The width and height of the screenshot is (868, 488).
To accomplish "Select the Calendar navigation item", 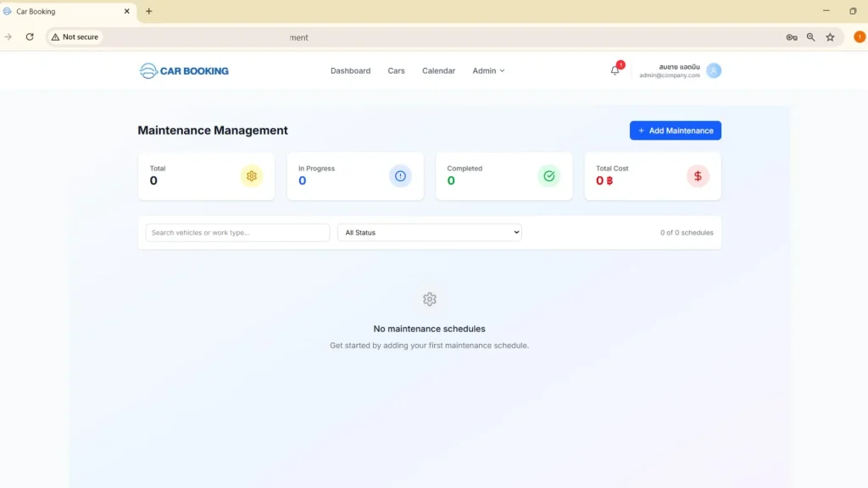I will (x=438, y=71).
